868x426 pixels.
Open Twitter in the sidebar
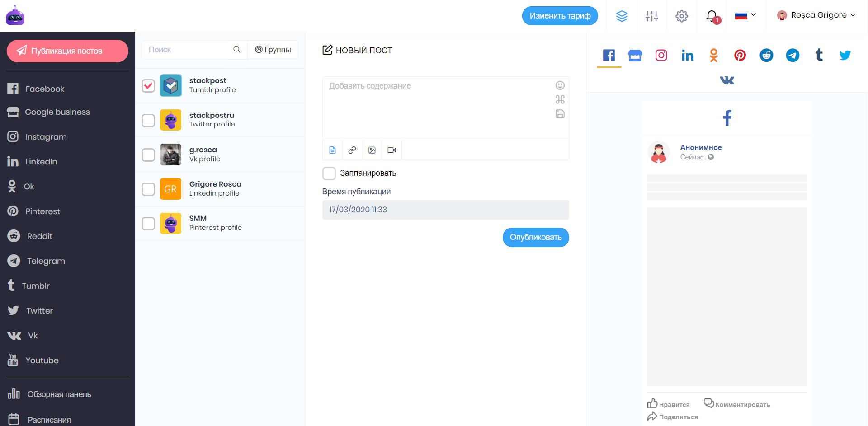pos(30,311)
